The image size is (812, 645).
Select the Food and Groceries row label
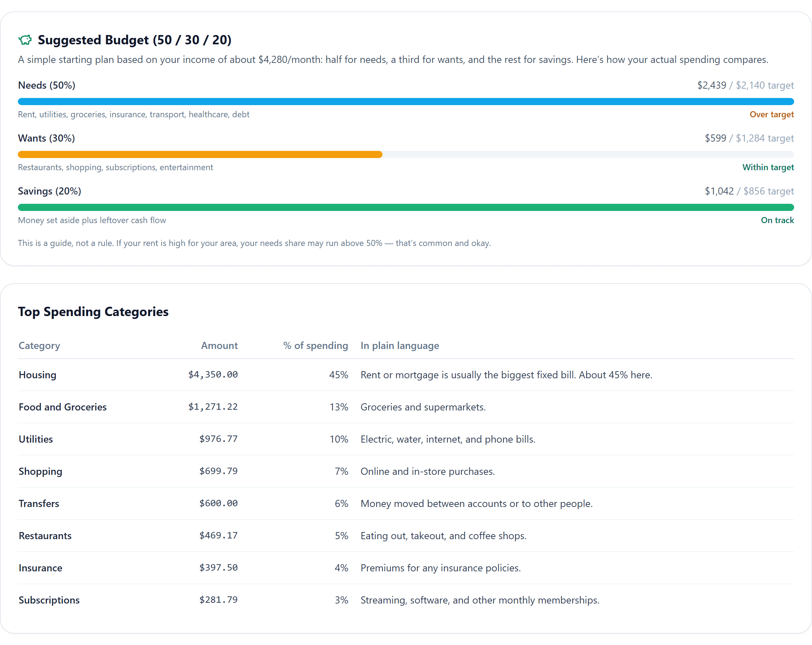pyautogui.click(x=63, y=407)
